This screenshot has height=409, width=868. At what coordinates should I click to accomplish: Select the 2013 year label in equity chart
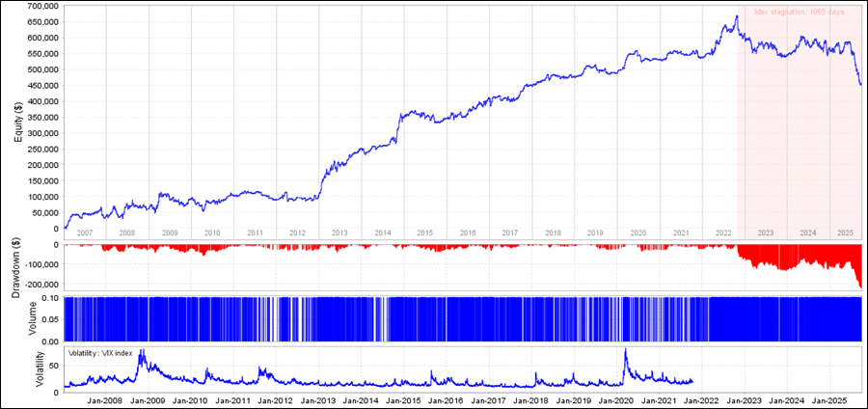click(339, 232)
